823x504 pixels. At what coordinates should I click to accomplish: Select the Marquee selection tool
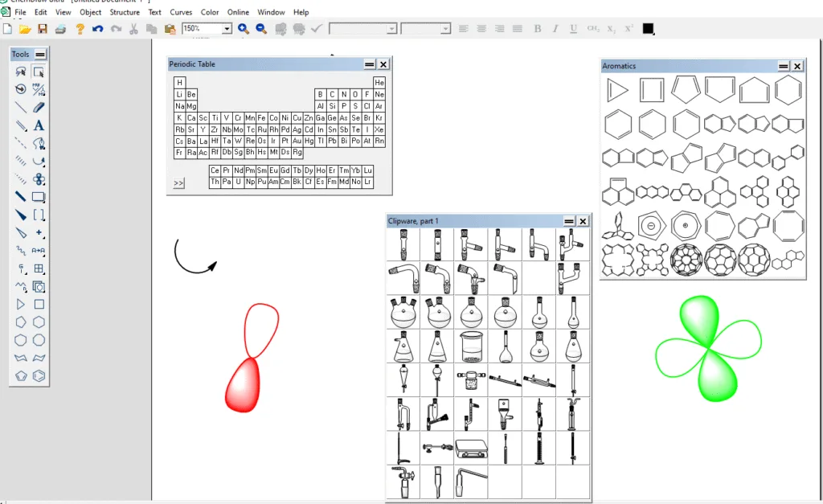click(39, 72)
